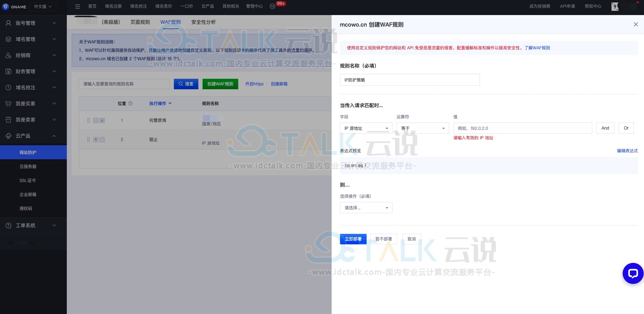This screenshot has height=314, width=644.
Task: Open the 了解WAF规则 link
Action: (537, 48)
